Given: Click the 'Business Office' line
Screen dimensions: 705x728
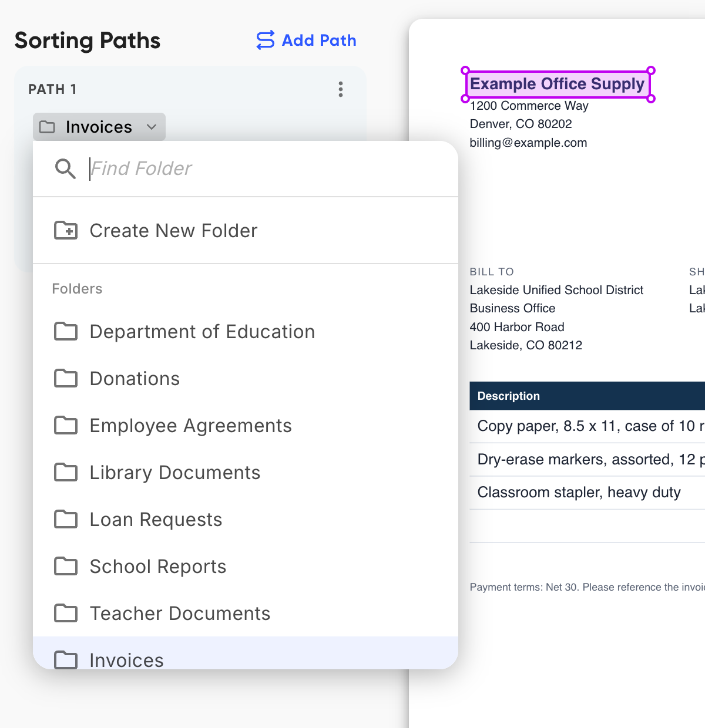Looking at the screenshot, I should click(x=512, y=308).
